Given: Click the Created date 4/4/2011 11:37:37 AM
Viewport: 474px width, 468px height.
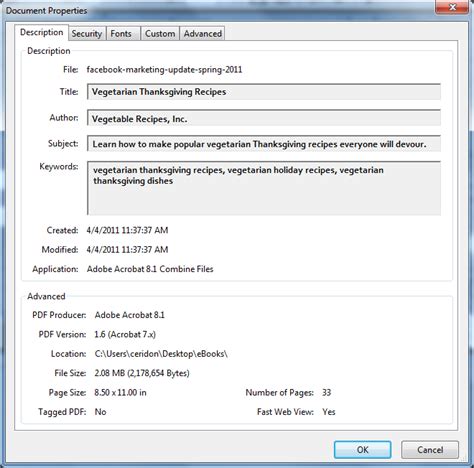Looking at the screenshot, I should (x=127, y=230).
